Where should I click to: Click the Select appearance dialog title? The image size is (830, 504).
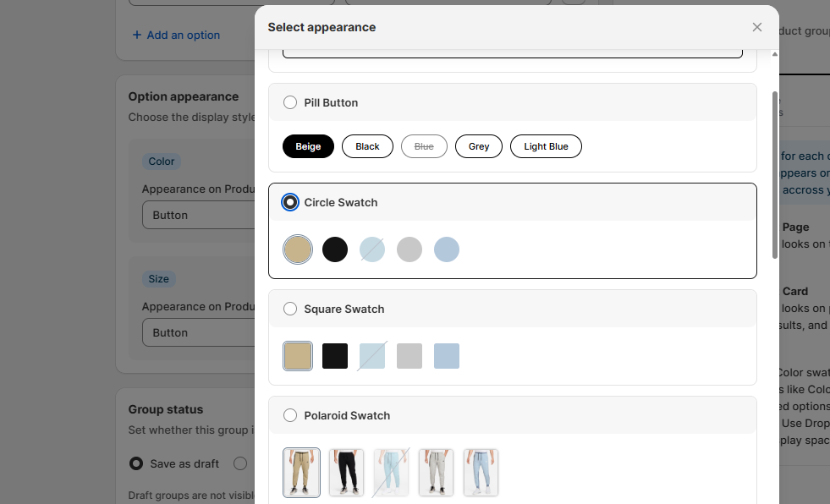click(322, 28)
